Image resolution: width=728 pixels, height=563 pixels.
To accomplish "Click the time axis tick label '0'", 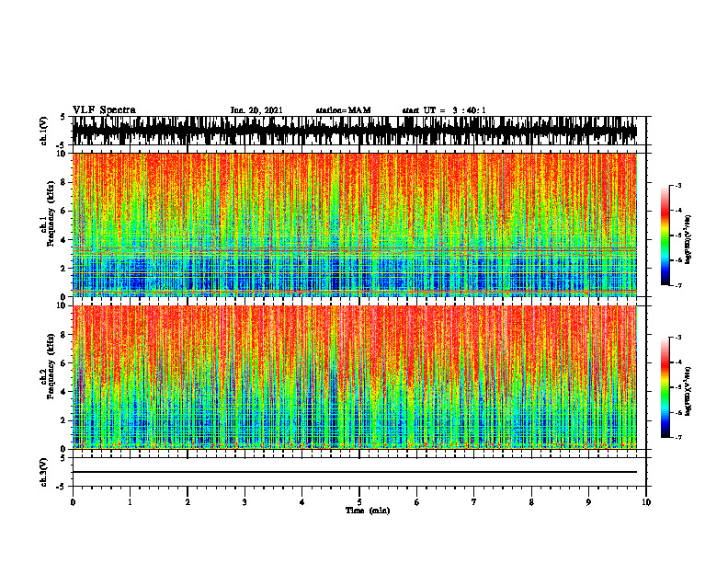I will 73,502.
